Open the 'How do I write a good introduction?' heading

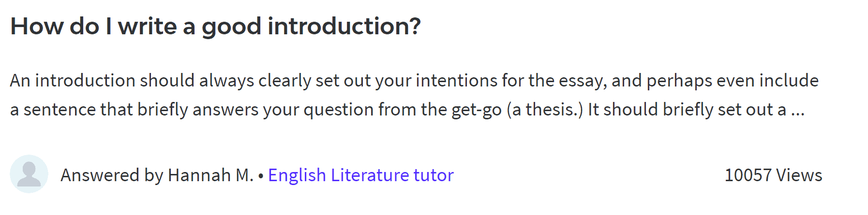pos(216,27)
